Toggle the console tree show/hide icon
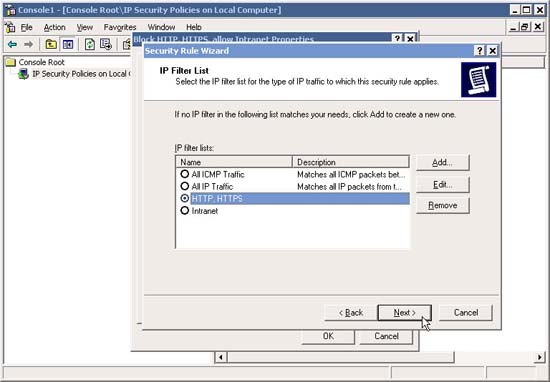550x382 pixels. (x=68, y=45)
